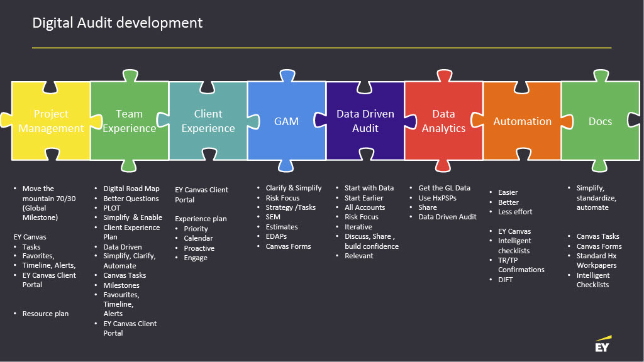
Task: Click the 'Proactive' bullet
Action: click(199, 248)
